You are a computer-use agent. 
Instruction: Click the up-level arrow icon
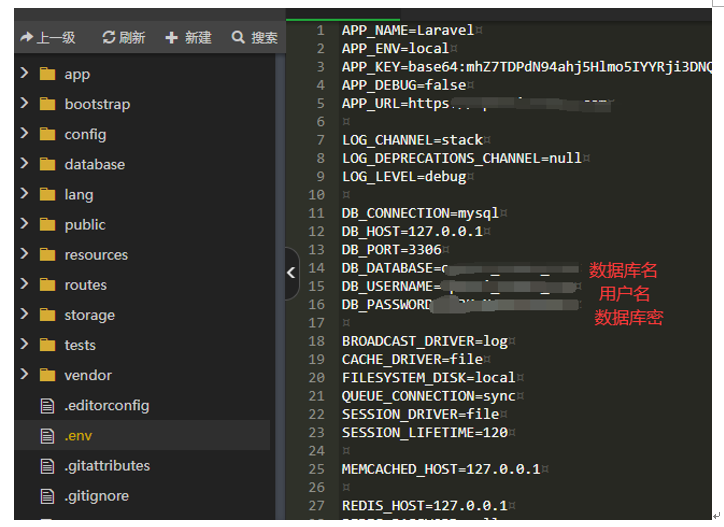[26, 37]
